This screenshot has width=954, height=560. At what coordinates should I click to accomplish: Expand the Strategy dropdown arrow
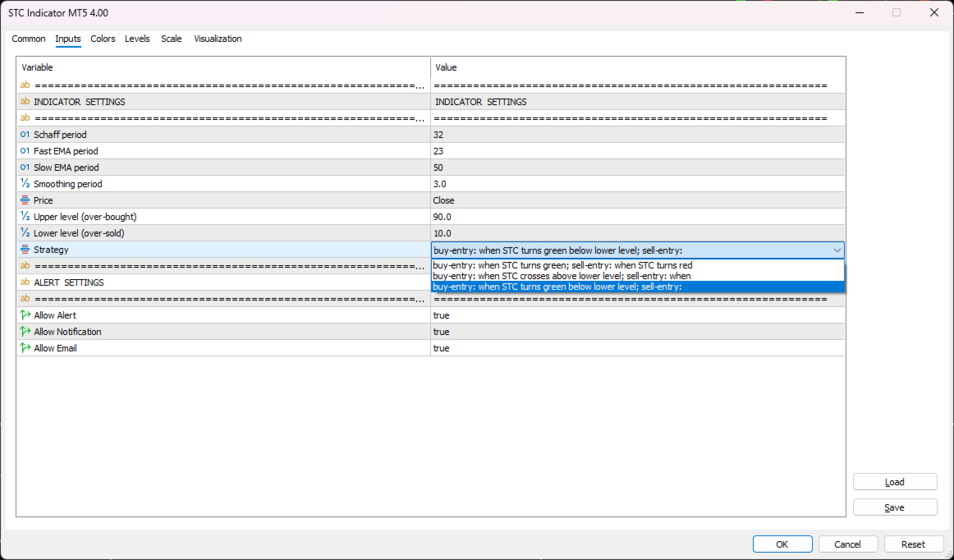click(x=837, y=250)
